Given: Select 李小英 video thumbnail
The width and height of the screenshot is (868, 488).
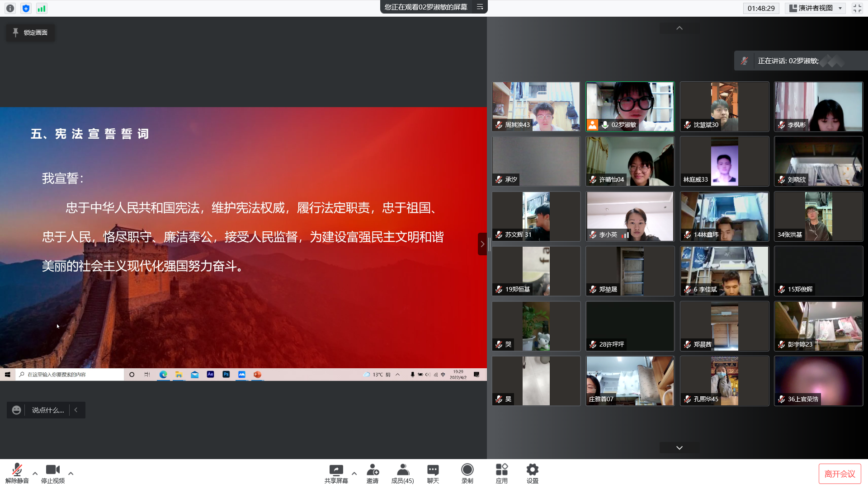Looking at the screenshot, I should click(630, 216).
